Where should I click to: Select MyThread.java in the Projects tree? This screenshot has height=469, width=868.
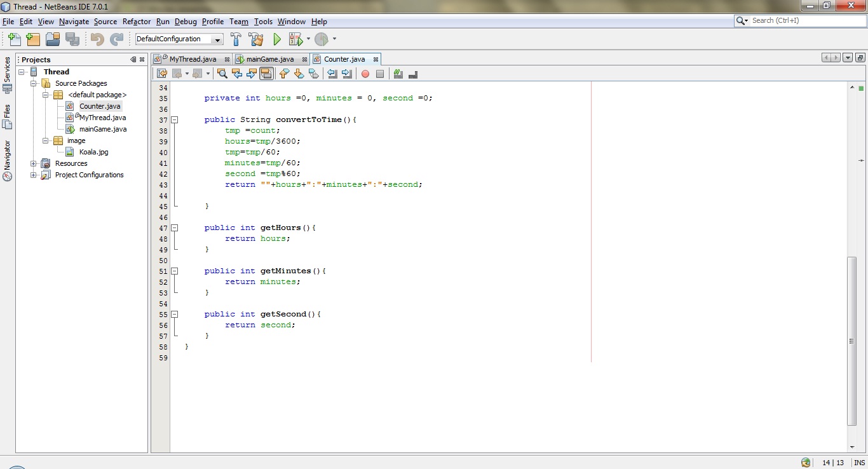coord(102,118)
